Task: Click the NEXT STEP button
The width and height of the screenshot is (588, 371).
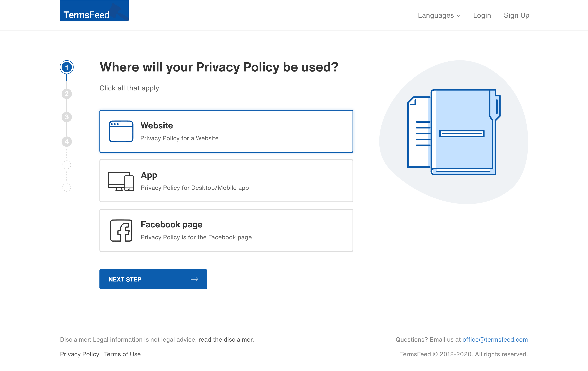Action: click(153, 279)
